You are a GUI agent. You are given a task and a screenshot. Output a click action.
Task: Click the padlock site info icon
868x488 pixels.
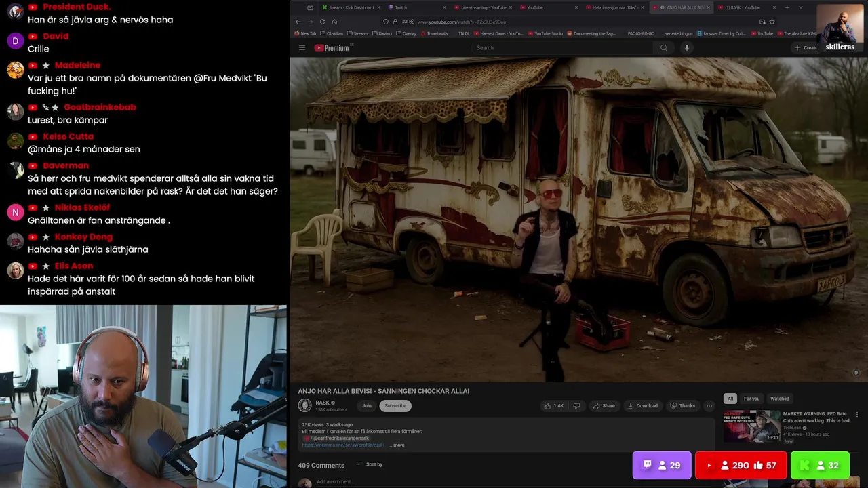point(395,22)
